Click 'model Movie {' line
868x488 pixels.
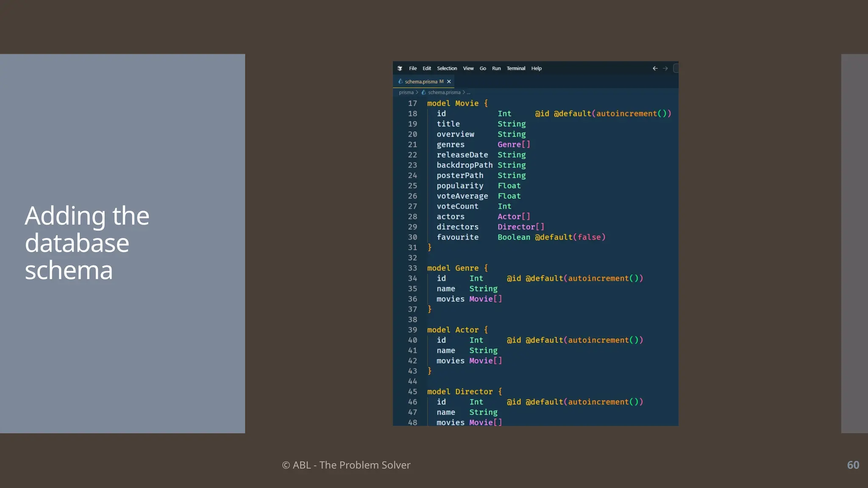(457, 103)
